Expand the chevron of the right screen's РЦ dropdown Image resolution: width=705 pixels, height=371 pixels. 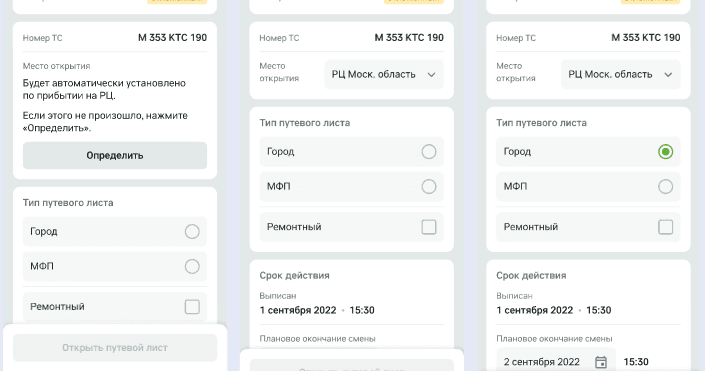tap(668, 75)
